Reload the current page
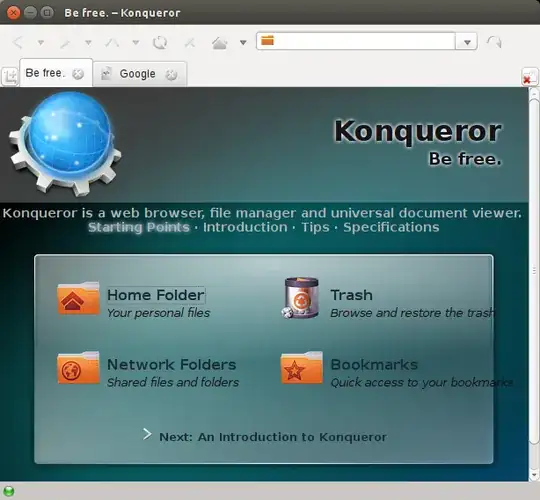Screen dimensions: 540x500 pos(160,43)
